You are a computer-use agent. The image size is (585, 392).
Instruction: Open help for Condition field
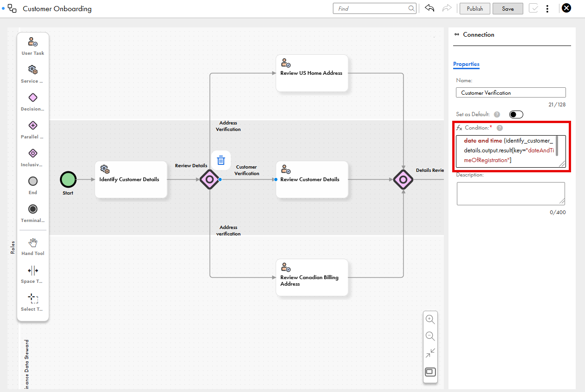(500, 128)
